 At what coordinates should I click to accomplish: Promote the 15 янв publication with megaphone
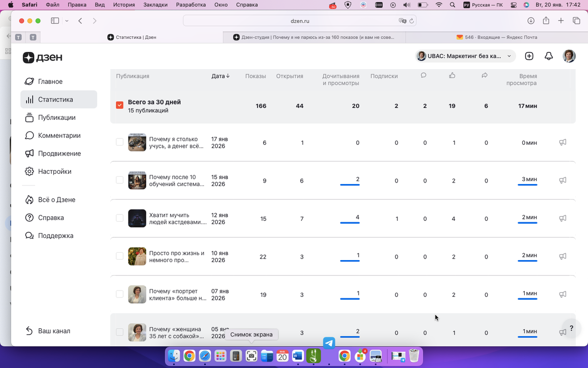pos(563,180)
